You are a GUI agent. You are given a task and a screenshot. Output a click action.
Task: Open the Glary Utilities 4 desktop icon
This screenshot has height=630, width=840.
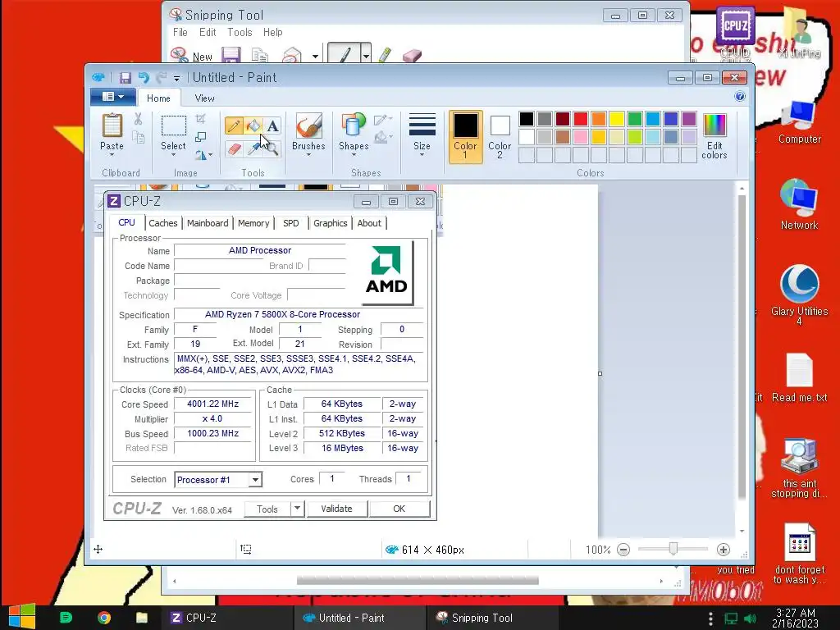tap(799, 295)
